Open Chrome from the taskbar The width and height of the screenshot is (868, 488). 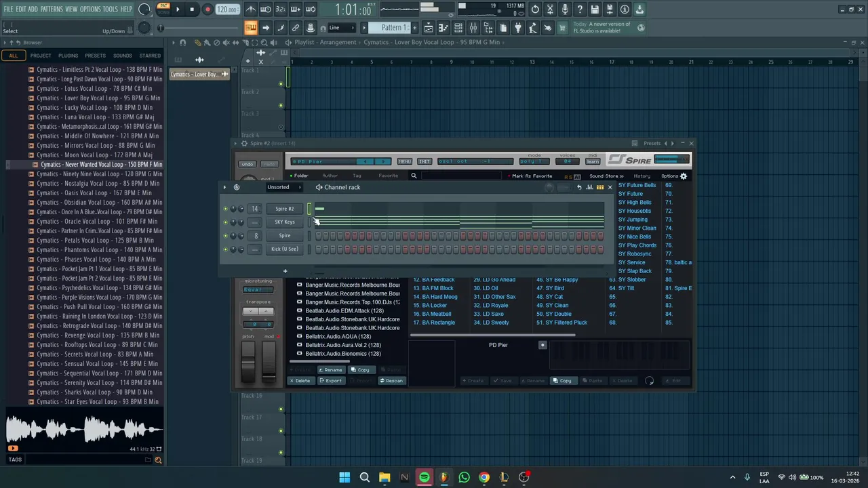(484, 477)
